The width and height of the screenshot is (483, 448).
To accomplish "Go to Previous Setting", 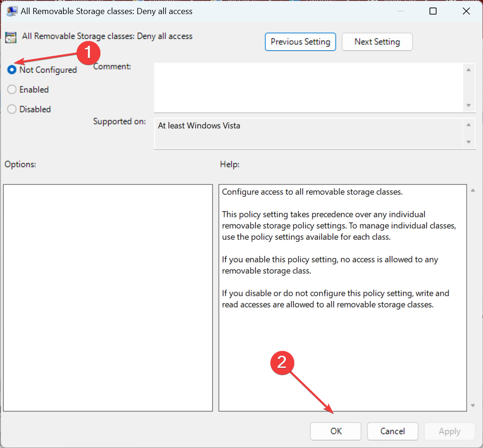I will (300, 42).
